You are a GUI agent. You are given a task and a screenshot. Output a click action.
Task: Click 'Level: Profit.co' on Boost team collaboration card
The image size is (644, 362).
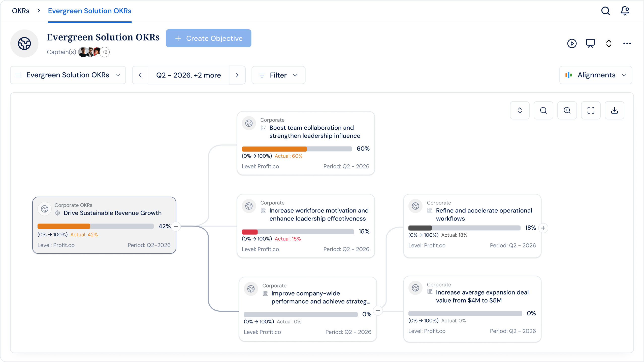260,166
